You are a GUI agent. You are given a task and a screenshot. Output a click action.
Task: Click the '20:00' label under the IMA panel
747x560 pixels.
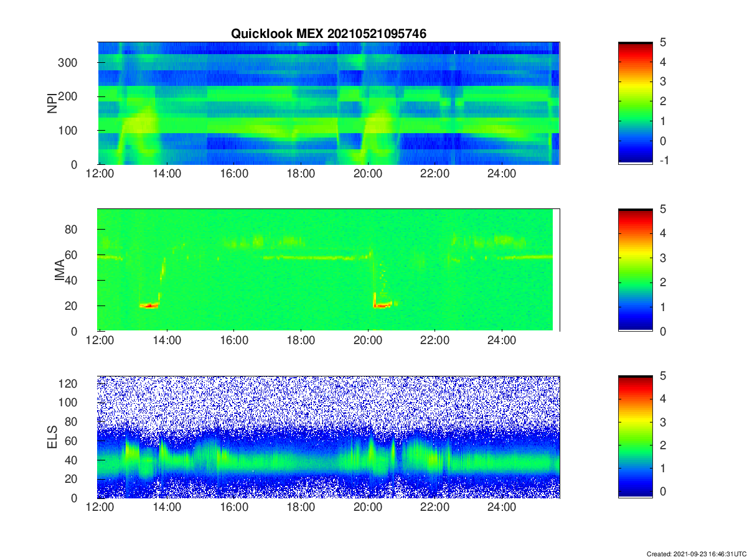368,341
